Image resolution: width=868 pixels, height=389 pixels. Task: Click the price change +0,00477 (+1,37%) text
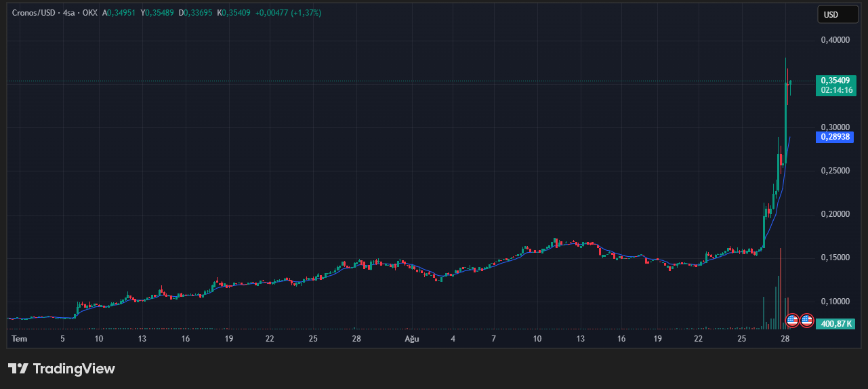click(x=288, y=13)
